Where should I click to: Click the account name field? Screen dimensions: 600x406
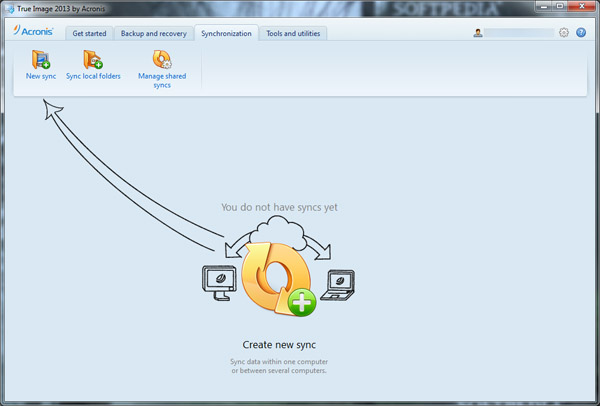[518, 33]
